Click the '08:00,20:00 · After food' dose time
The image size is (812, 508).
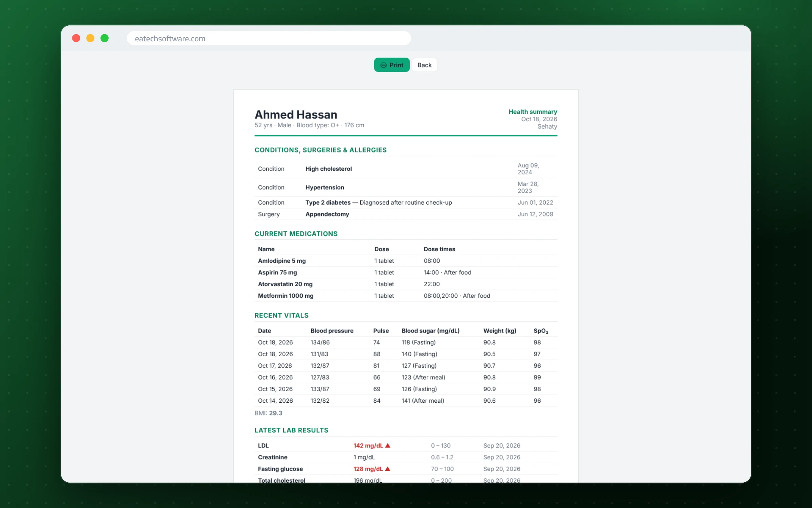point(457,296)
